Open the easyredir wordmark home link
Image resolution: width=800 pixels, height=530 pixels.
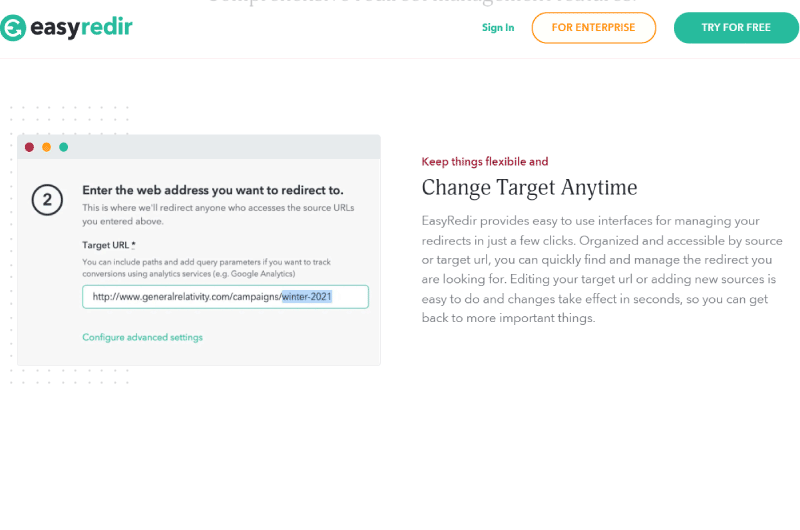(x=81, y=28)
